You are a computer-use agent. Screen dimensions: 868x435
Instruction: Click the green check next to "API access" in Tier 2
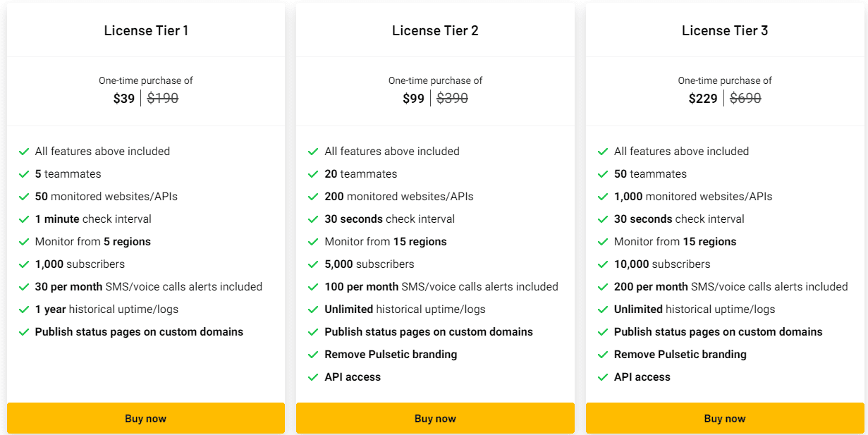313,376
